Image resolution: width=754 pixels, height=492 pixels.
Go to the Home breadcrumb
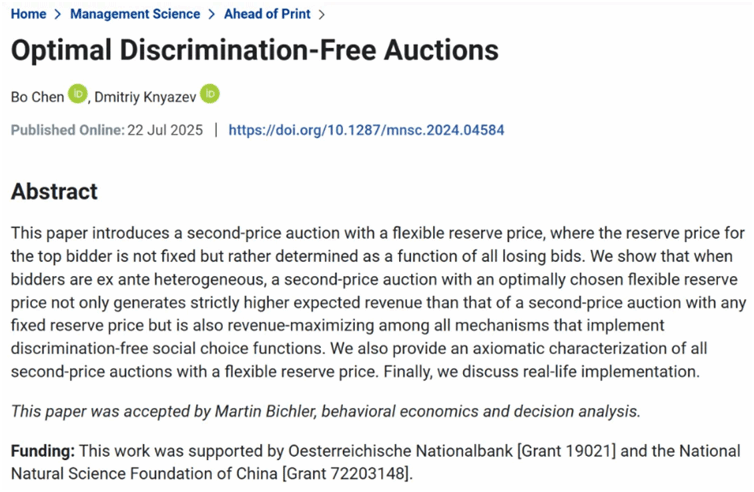[x=29, y=14]
